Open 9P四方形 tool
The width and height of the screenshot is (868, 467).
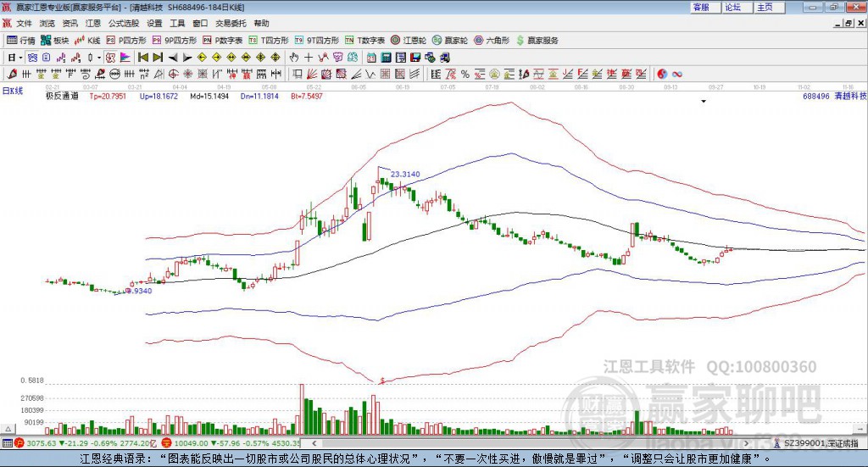pyautogui.click(x=175, y=41)
